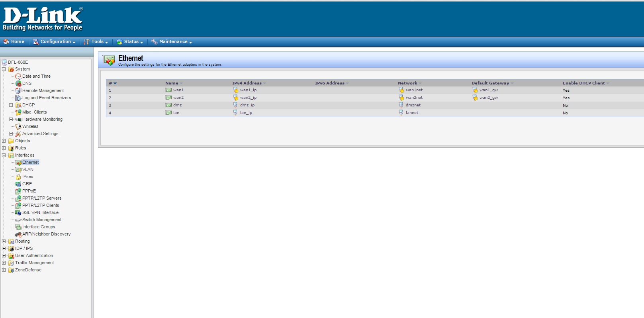Select VLAN in the Interfaces tree

28,169
